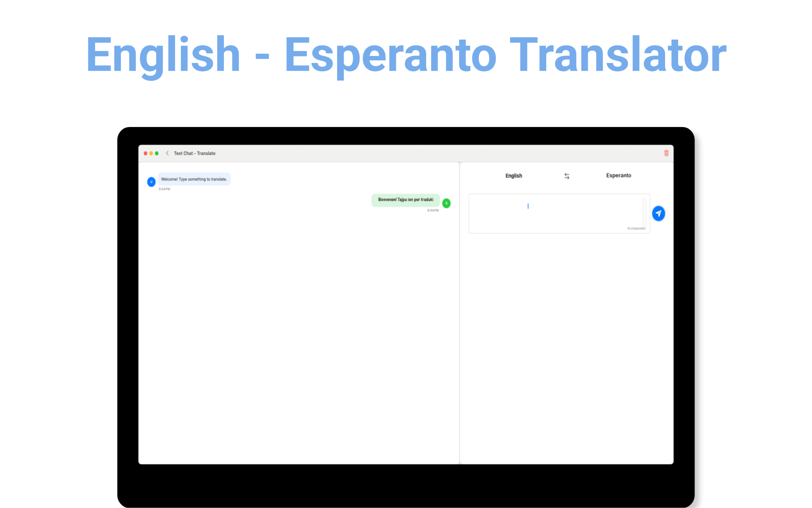Click the 'Bonvenon! Tajpu ion por traduki' bubble

click(x=405, y=200)
